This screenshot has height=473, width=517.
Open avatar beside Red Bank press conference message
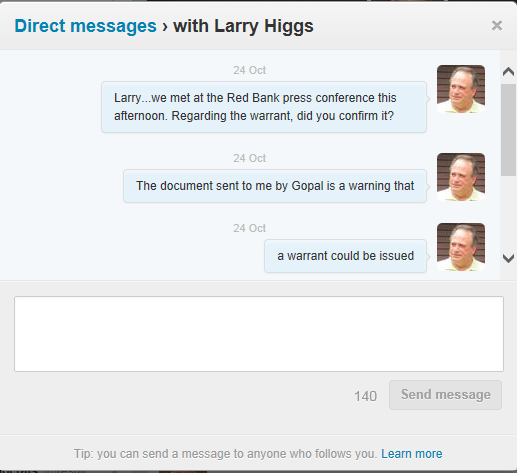pos(461,89)
